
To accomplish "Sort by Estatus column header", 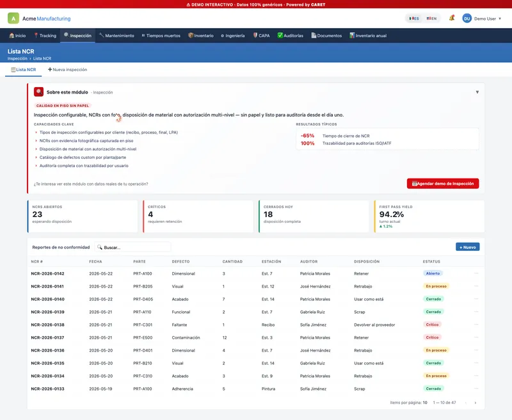I will coord(431,262).
